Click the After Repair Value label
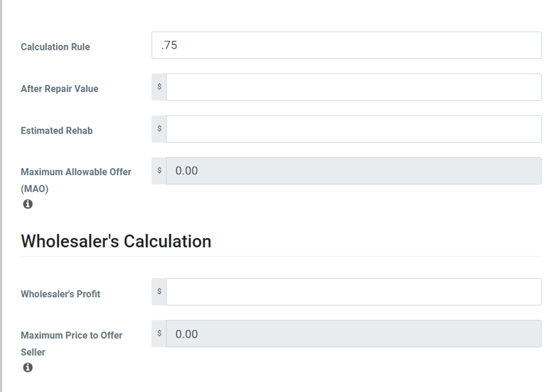The image size is (556, 392). [x=60, y=89]
